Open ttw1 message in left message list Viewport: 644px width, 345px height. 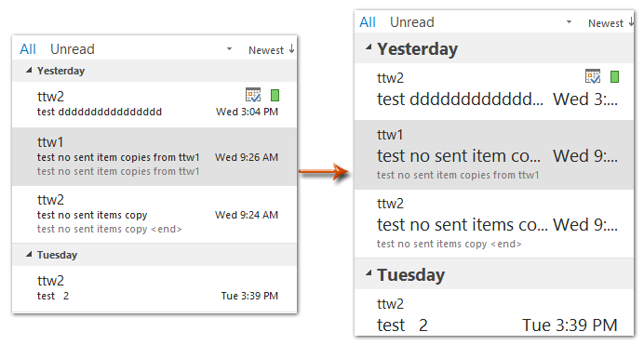point(154,156)
